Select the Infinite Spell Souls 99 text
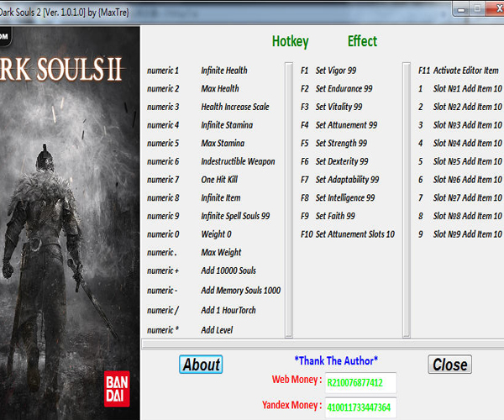This screenshot has height=420, width=504. (x=235, y=216)
